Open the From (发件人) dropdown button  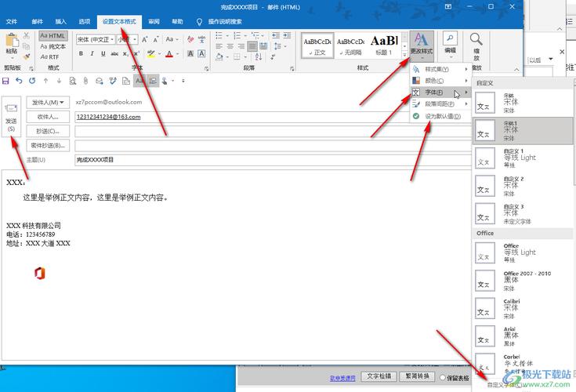point(48,102)
